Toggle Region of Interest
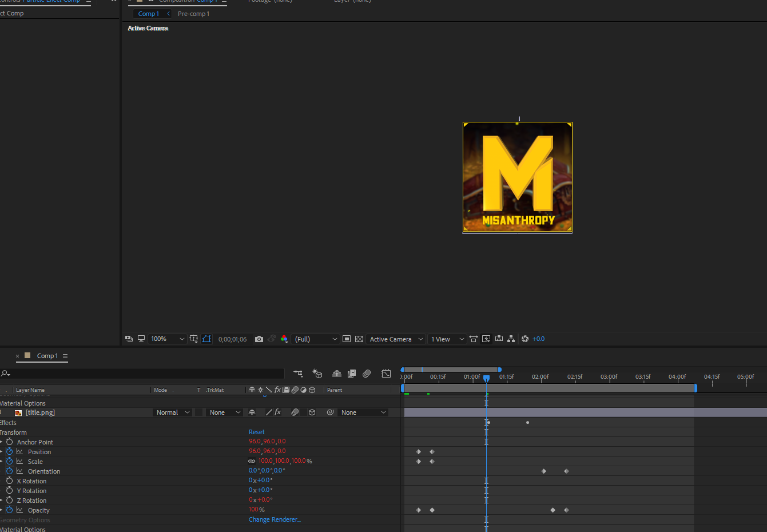This screenshot has height=532, width=767. [347, 339]
